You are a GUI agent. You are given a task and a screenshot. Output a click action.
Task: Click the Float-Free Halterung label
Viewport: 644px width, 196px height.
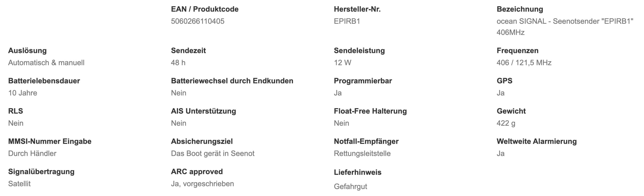click(370, 111)
